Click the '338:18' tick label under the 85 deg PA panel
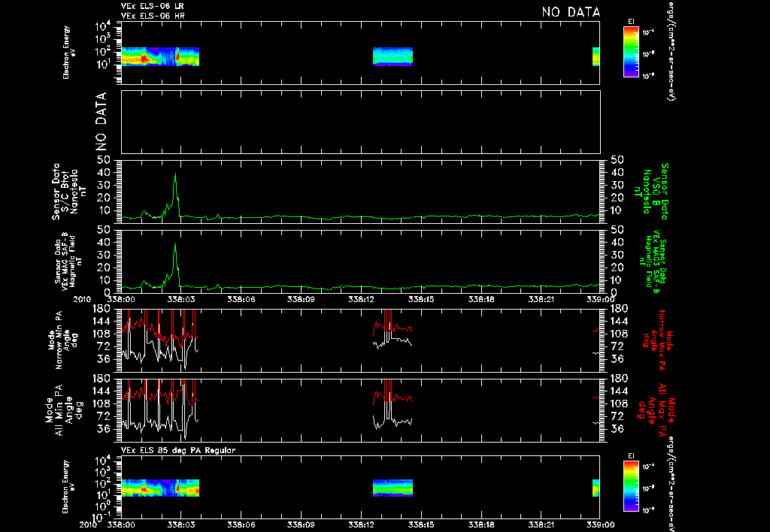Image resolution: width=770 pixels, height=532 pixels. pyautogui.click(x=480, y=524)
